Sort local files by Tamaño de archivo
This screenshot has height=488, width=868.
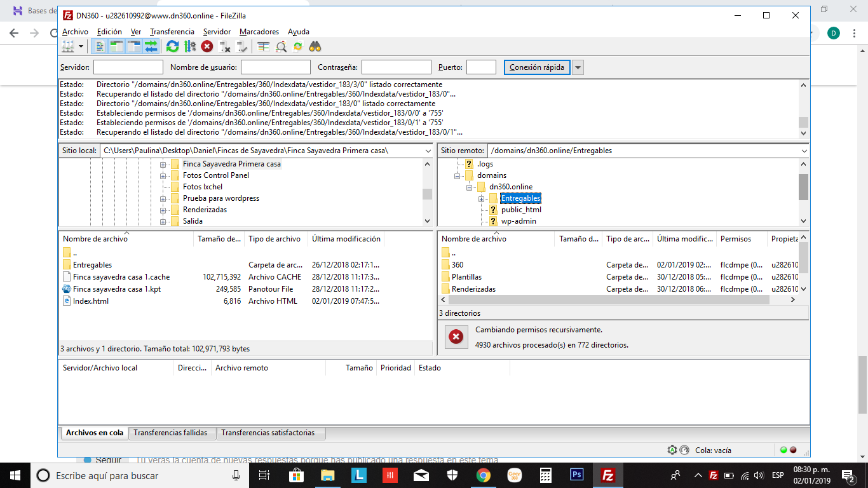pyautogui.click(x=219, y=239)
